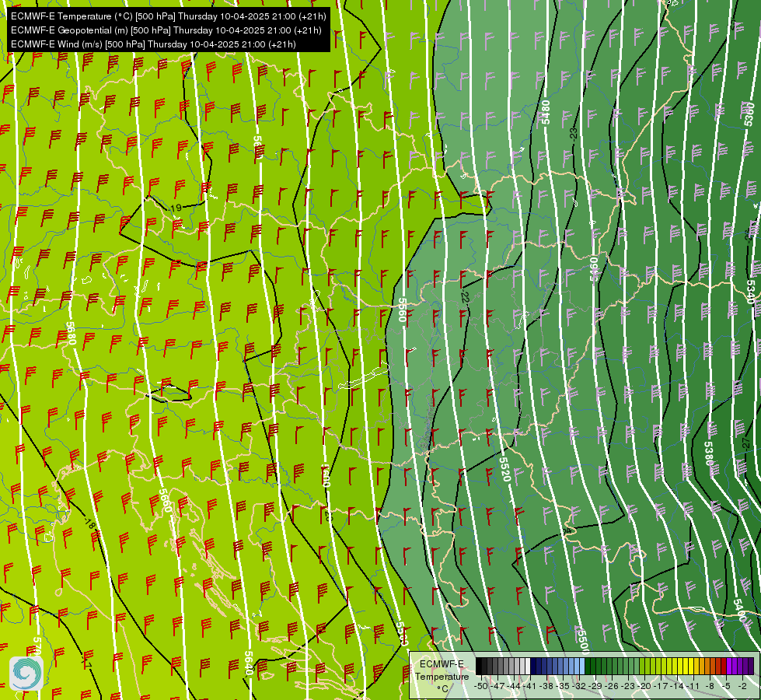Click the 5340 geopotential contour label

click(x=752, y=292)
